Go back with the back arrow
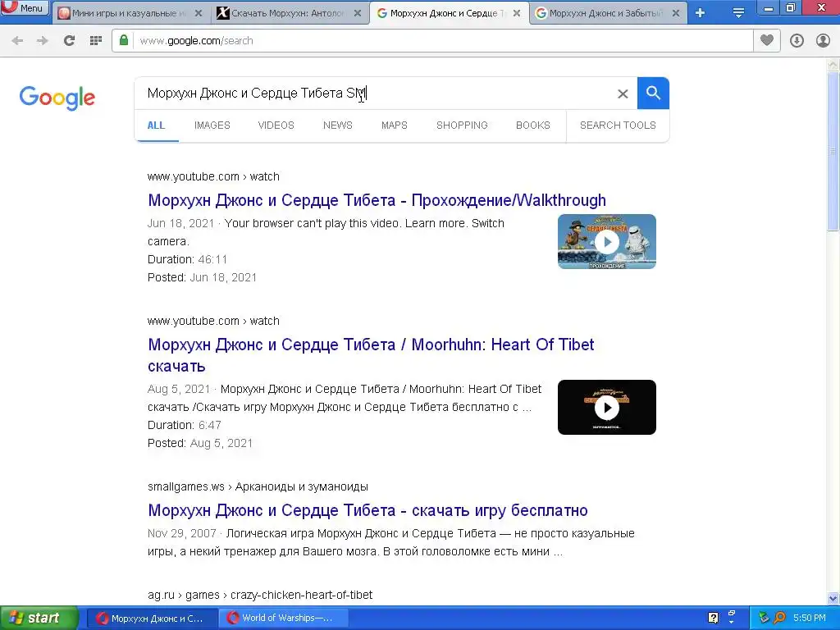This screenshot has height=630, width=840. coord(17,41)
